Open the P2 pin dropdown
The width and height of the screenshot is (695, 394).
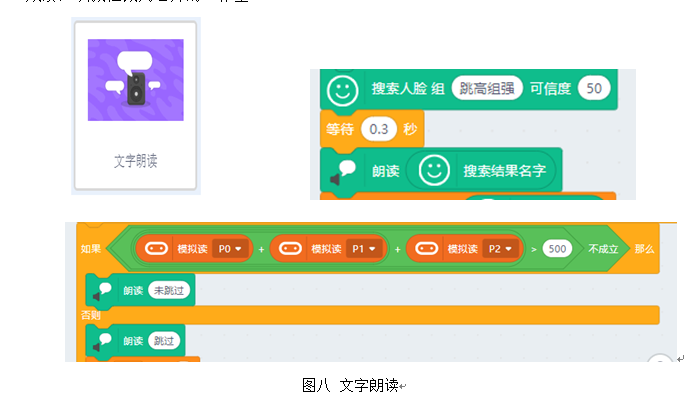tap(500, 249)
